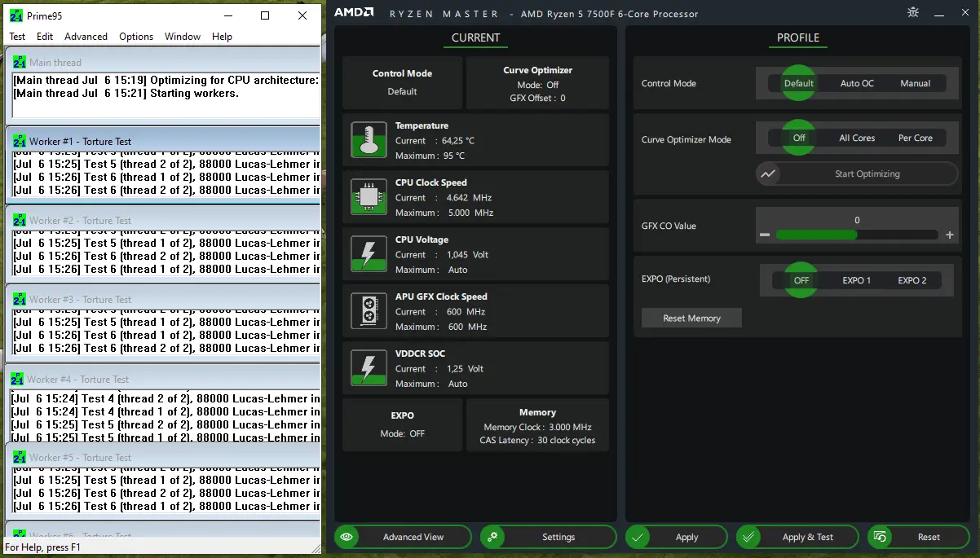The width and height of the screenshot is (980, 558).
Task: Set Control Mode to Auto OC
Action: pos(857,83)
